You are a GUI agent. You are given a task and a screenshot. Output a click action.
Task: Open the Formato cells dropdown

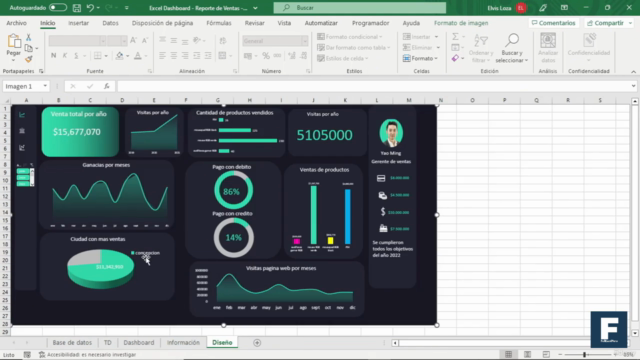pos(420,58)
